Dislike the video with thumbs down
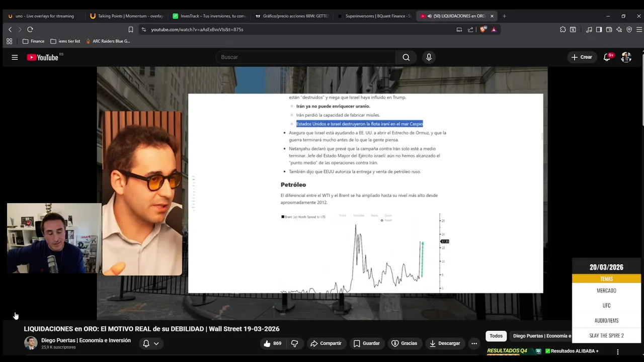Screen dimensions: 644x362 coord(295,343)
